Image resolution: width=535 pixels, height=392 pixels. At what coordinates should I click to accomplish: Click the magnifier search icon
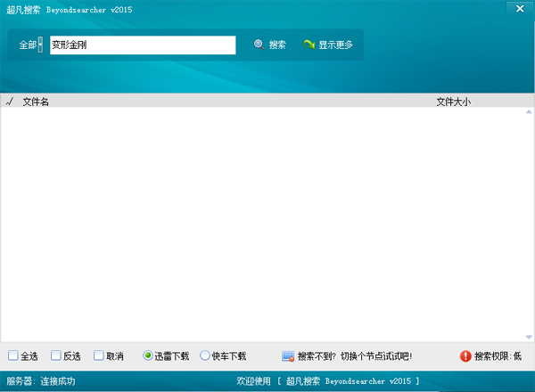tap(259, 45)
